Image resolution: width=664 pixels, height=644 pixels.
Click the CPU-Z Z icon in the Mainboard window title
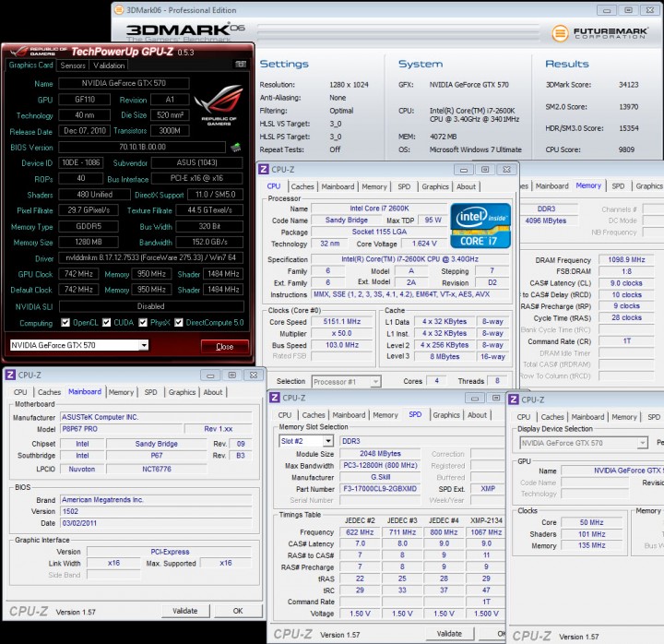[10, 375]
